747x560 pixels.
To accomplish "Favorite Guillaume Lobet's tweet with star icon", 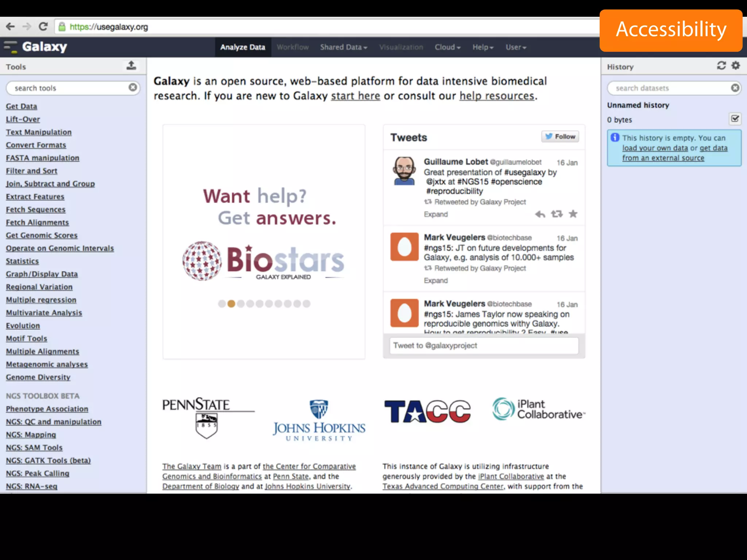I will click(x=573, y=214).
